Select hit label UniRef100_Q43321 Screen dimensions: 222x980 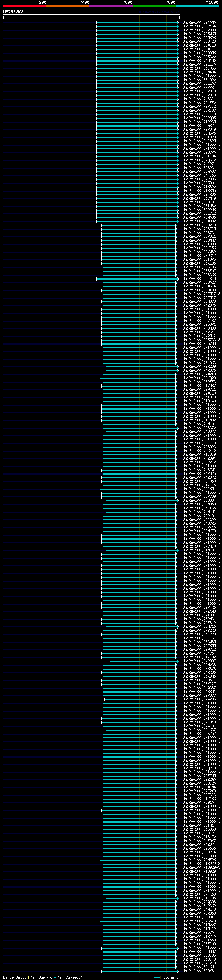pyautogui.click(x=199, y=99)
